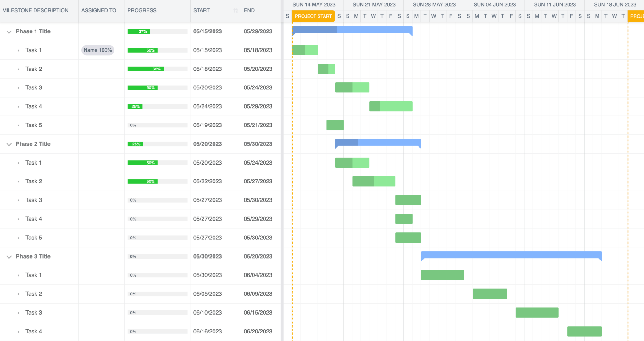
Task: Click the SUN 28 MAY 2023 week header
Action: 434,4
